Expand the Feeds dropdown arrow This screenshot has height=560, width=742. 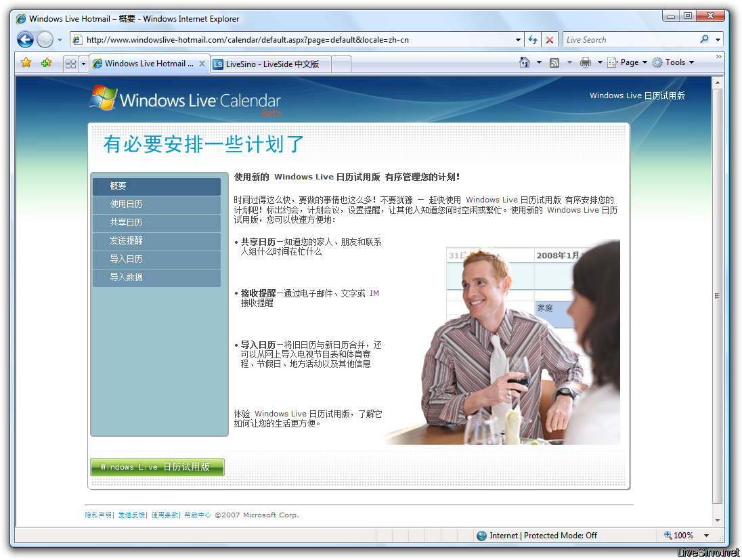(x=569, y=62)
